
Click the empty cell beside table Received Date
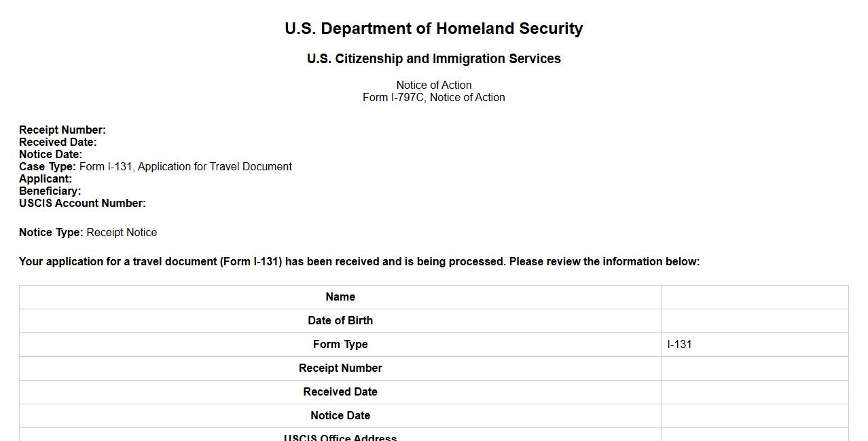(755, 392)
